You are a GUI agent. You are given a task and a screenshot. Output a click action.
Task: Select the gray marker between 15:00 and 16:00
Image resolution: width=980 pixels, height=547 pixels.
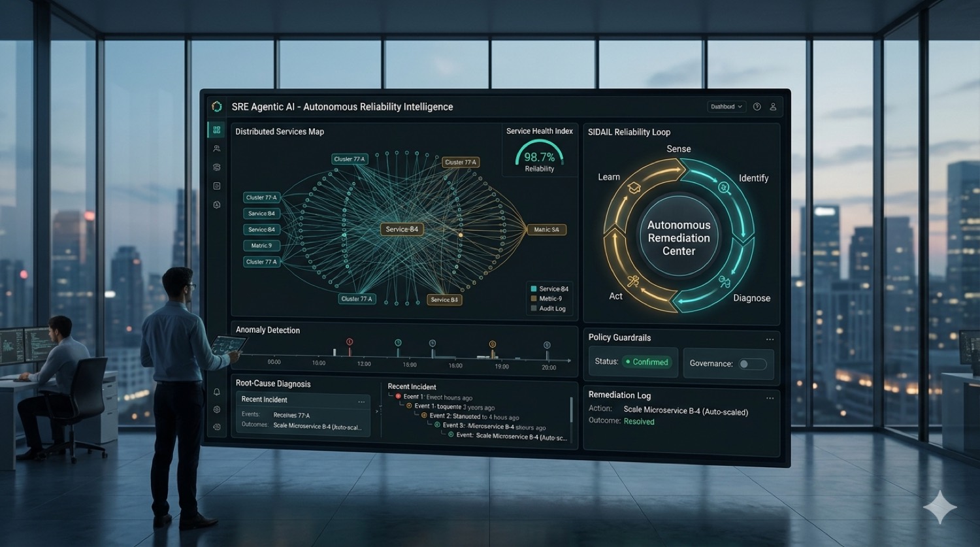click(x=433, y=343)
